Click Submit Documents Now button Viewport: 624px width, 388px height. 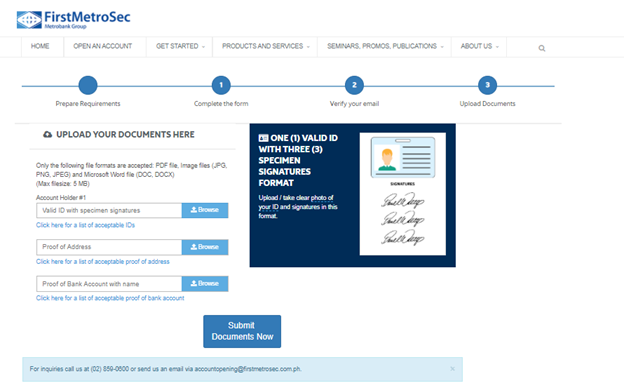click(242, 331)
